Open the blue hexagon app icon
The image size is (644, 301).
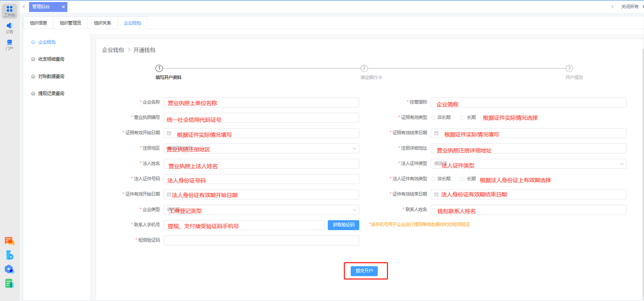(10, 269)
